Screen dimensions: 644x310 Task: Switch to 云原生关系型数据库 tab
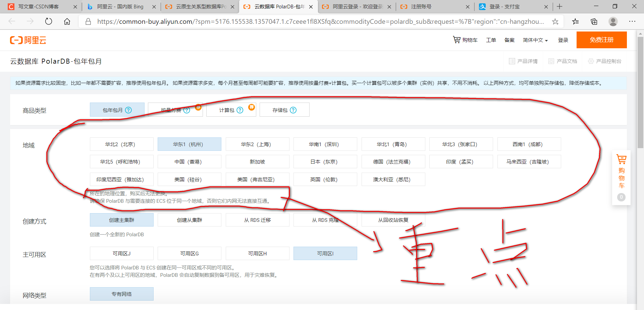(201, 7)
